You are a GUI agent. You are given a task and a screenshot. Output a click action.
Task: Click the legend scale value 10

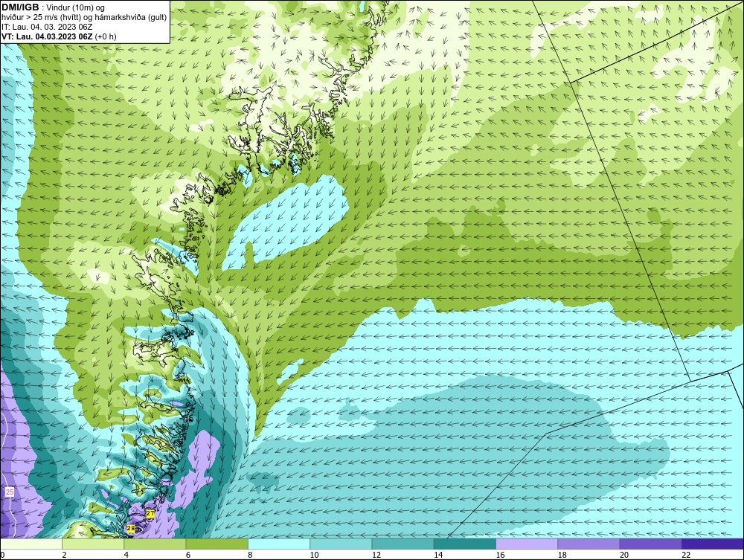[314, 555]
